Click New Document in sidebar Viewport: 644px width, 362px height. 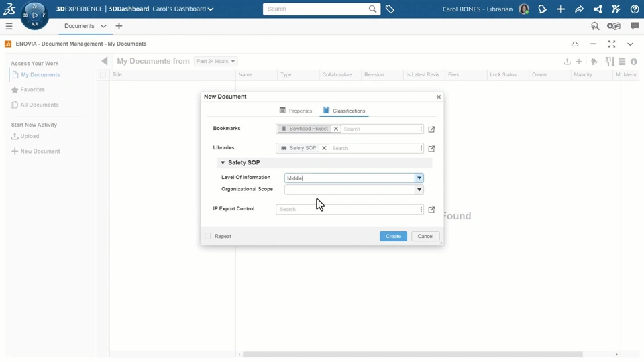point(40,151)
